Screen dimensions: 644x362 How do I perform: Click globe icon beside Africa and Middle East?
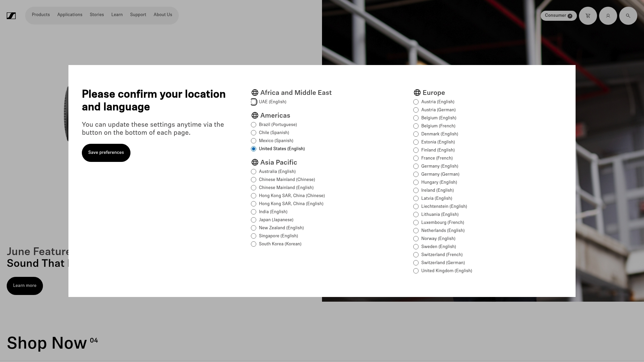(255, 93)
